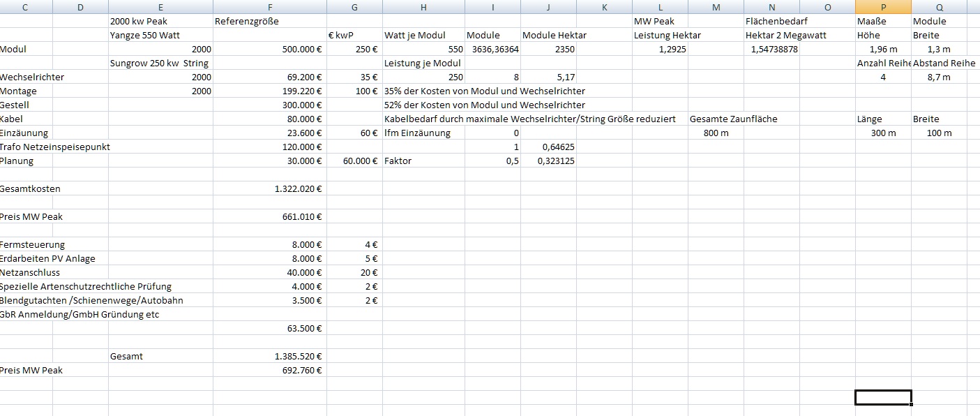Screen dimensions: 980x416
Task: Click the Sungrow 250 kw String cell
Action: pos(160,63)
